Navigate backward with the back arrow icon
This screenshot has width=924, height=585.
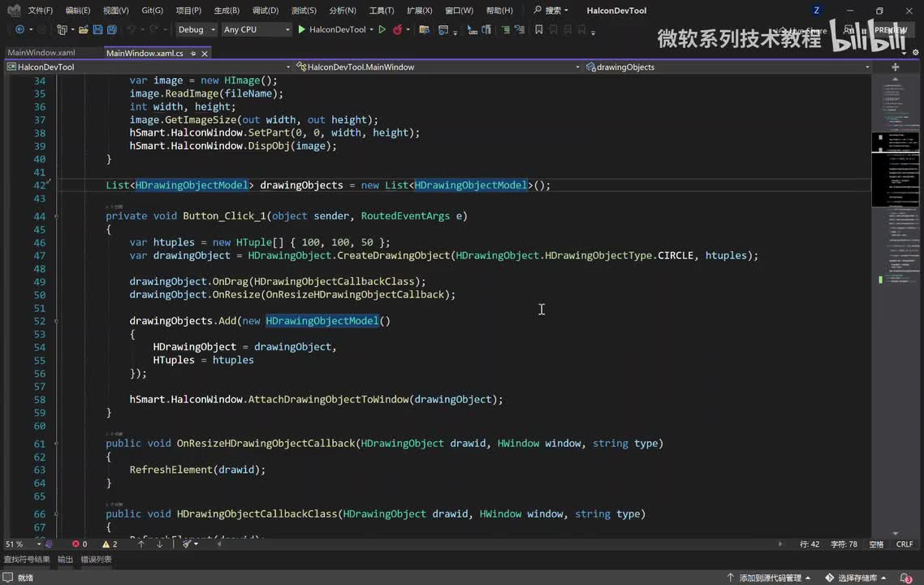pyautogui.click(x=19, y=29)
